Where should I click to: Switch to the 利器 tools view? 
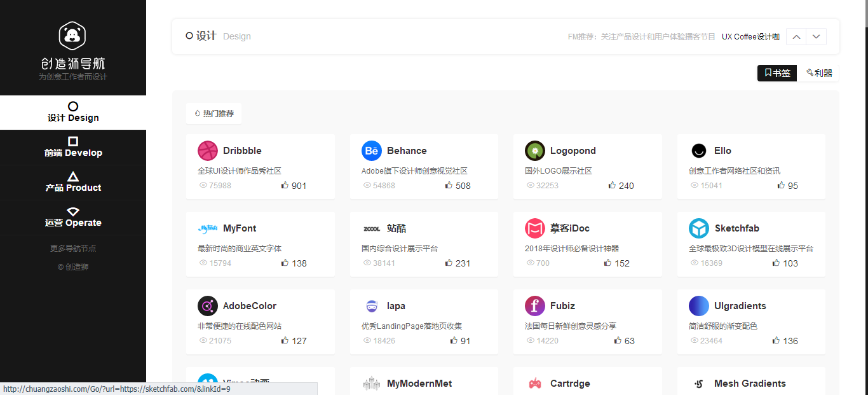click(x=818, y=73)
